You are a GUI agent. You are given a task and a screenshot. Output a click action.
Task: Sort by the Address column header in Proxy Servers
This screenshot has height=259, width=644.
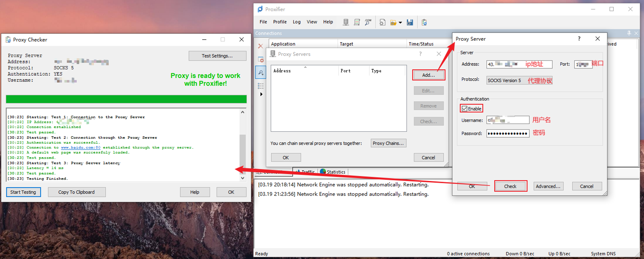point(305,71)
